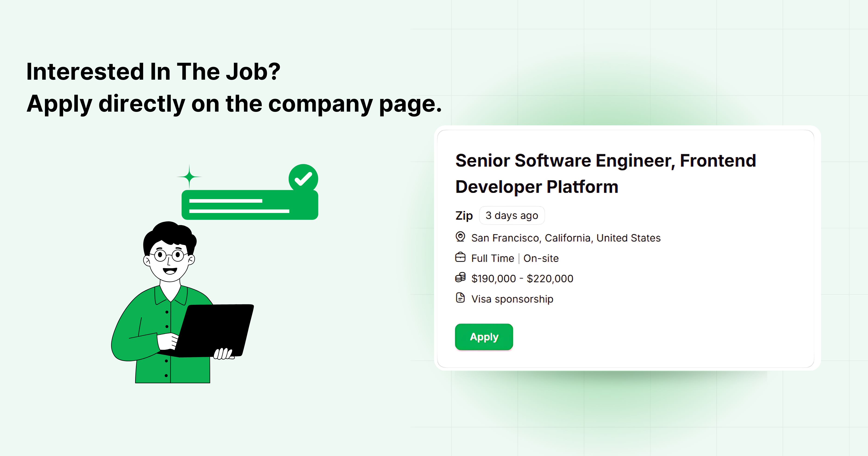Image resolution: width=868 pixels, height=456 pixels.
Task: Click the Full Time label
Action: 493,258
